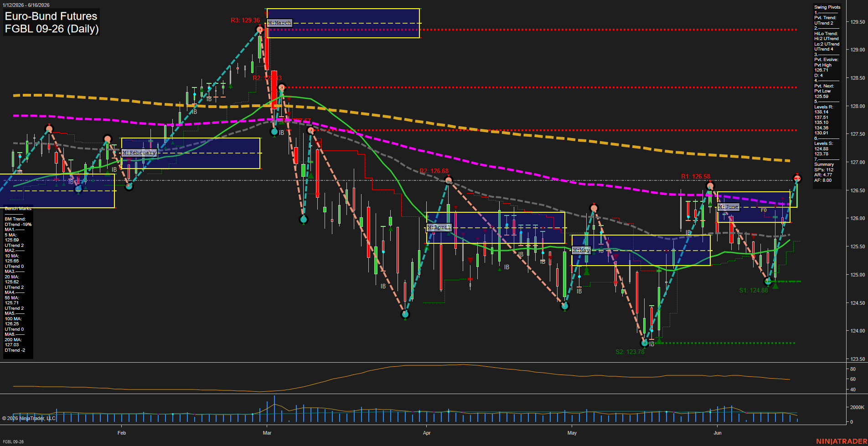Click the May label on time axis

(572, 433)
